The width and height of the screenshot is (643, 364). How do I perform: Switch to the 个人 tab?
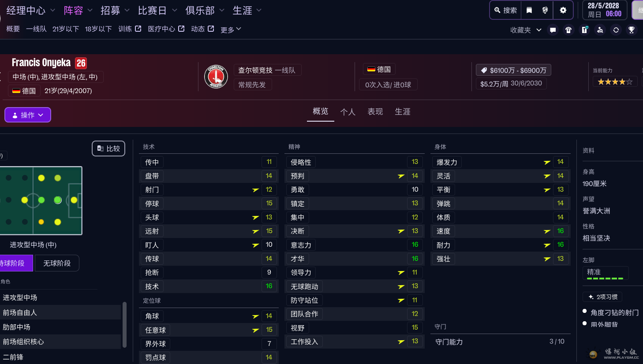[x=348, y=112]
